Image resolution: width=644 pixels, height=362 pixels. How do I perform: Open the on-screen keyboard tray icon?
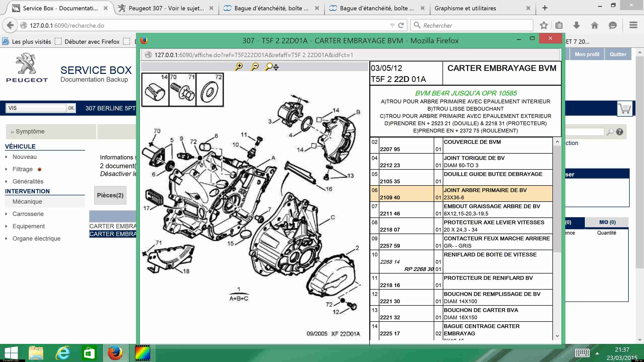tap(582, 353)
